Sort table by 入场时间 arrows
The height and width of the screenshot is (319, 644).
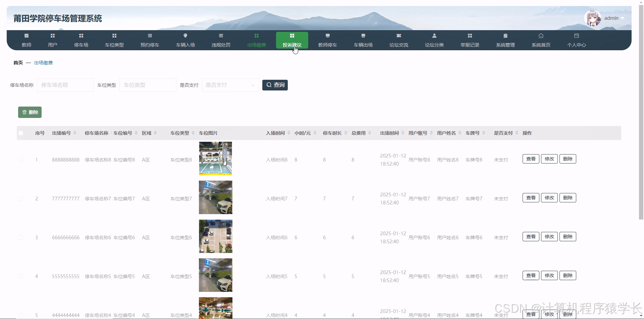[x=289, y=133]
